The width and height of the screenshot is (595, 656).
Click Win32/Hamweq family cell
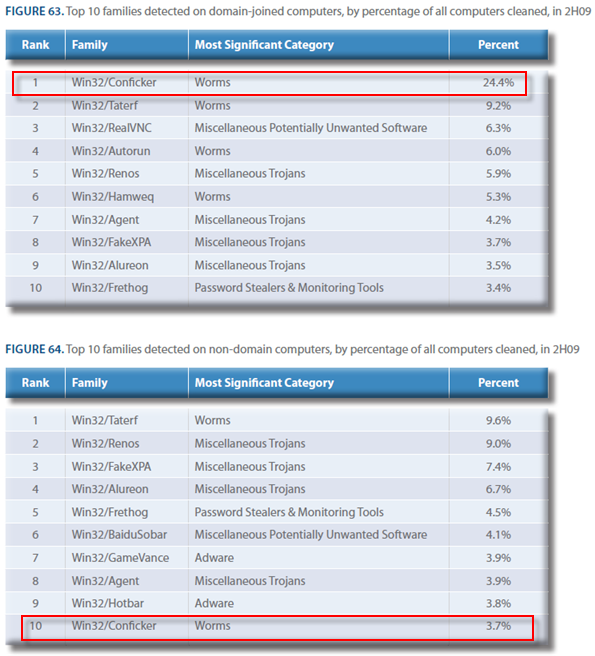point(113,197)
